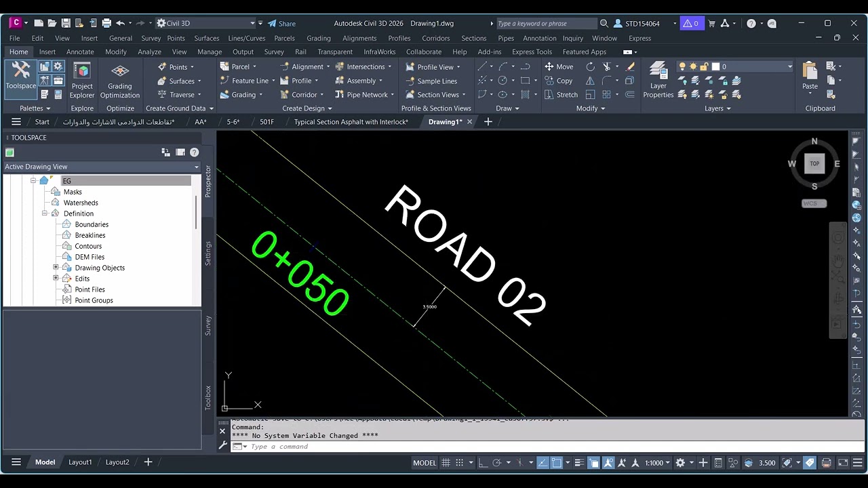Select the Rotate tool in Modify panel

[x=591, y=66]
